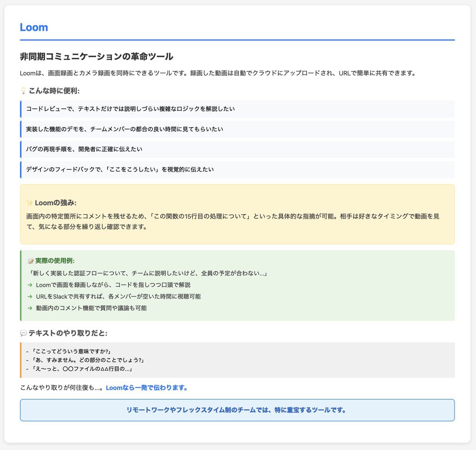Screen dimensions: 476x450
Task: Click the arrow before Loomで画面を録画しながら
Action: coord(30,285)
